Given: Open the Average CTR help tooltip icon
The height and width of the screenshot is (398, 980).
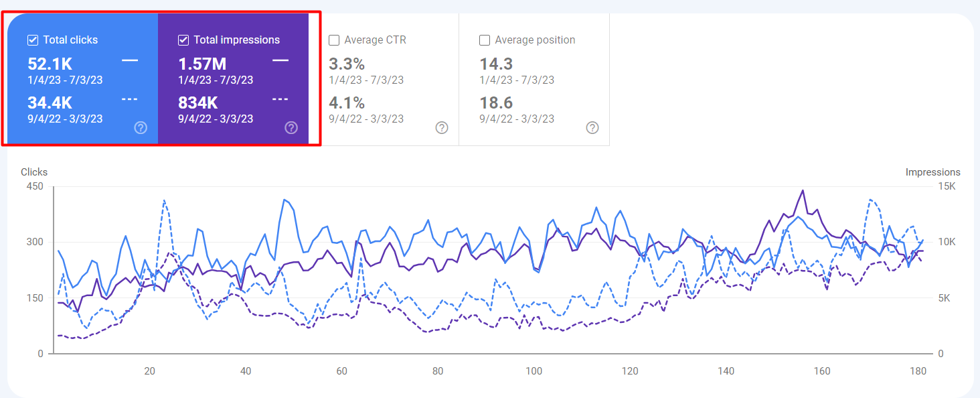Looking at the screenshot, I should (441, 127).
